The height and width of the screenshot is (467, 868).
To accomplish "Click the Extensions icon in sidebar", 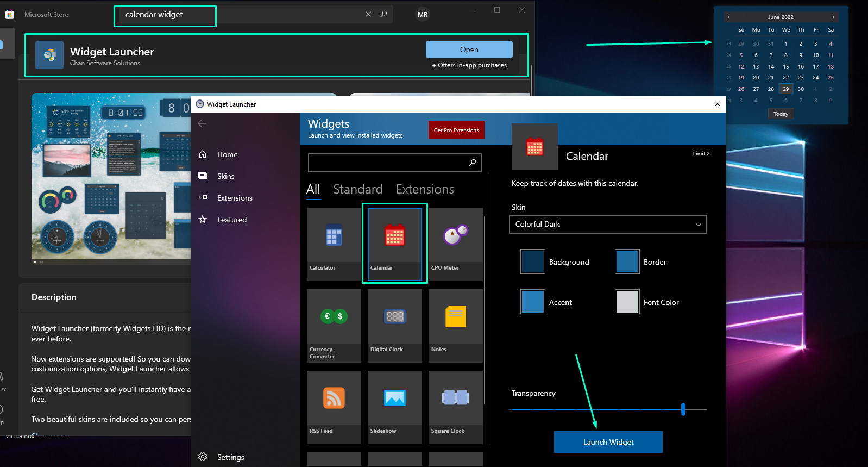I will [203, 197].
